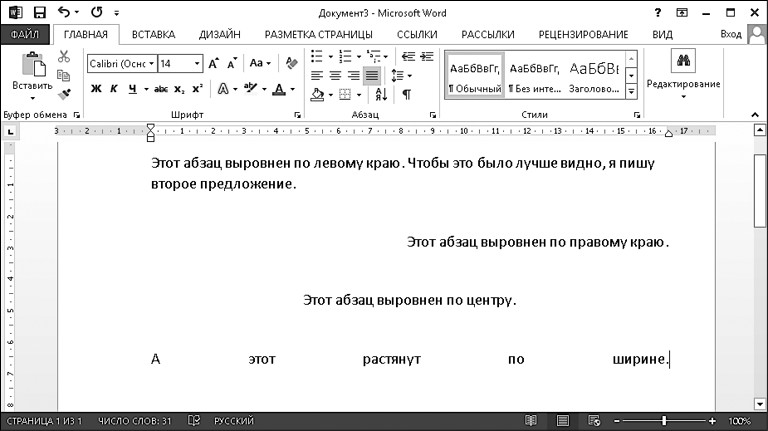Click the Save icon in quick access toolbar
This screenshot has height=431, width=768.
tap(40, 13)
